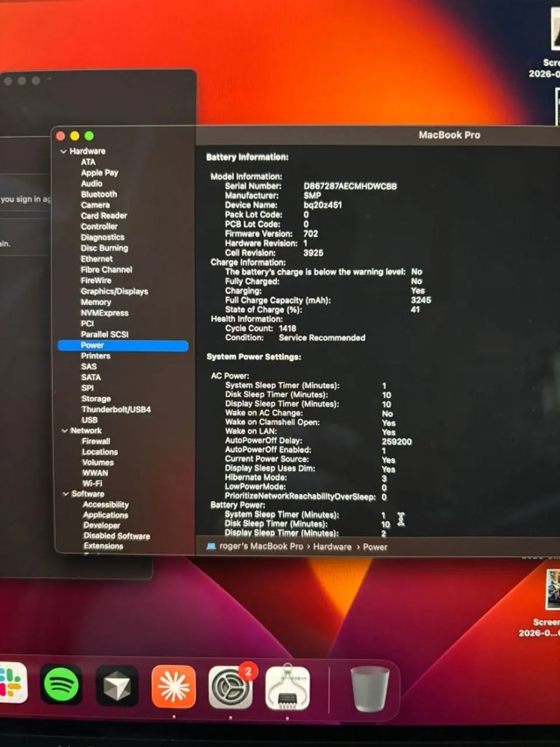Select Disabled Software under Software
The height and width of the screenshot is (747, 560).
point(116,536)
